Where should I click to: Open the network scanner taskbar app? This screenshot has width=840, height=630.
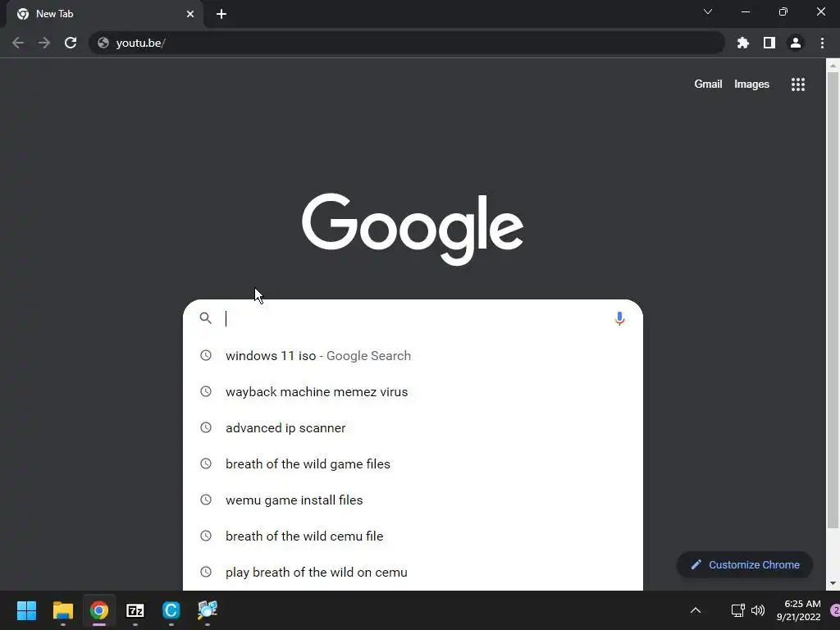(x=208, y=610)
